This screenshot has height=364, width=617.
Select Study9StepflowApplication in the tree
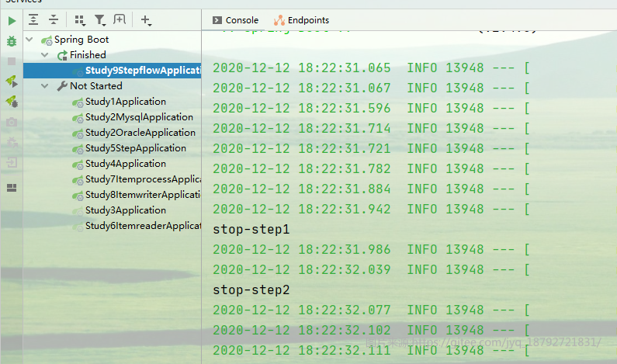143,71
